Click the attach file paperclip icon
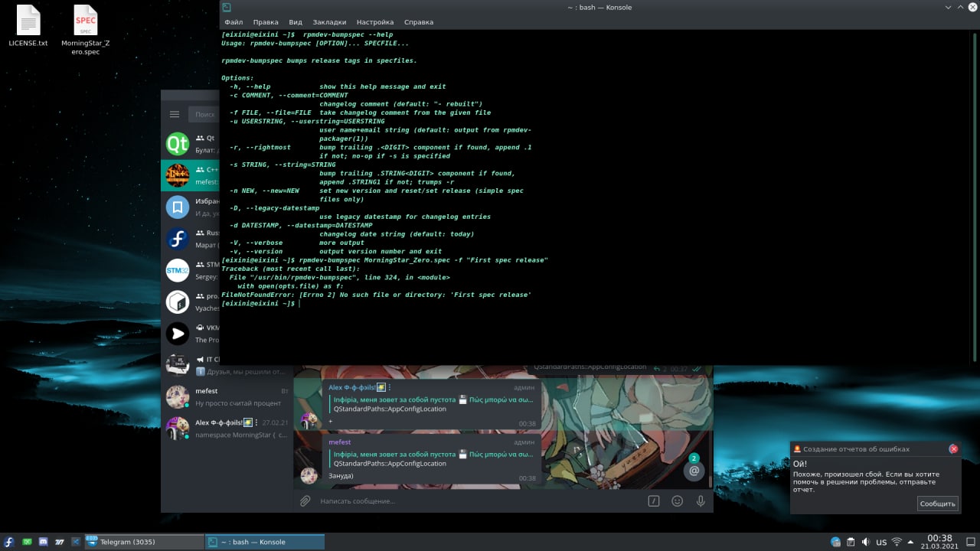980x551 pixels. (305, 501)
